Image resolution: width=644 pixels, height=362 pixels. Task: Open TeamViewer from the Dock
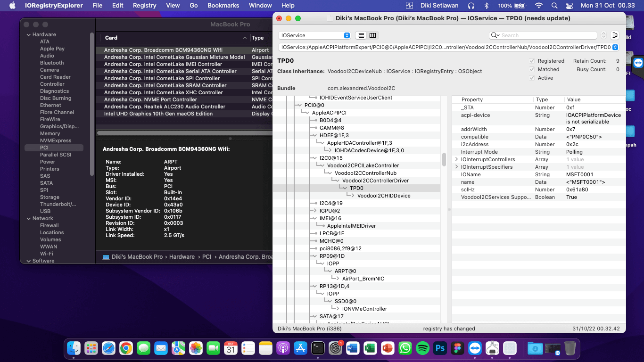pos(475,348)
